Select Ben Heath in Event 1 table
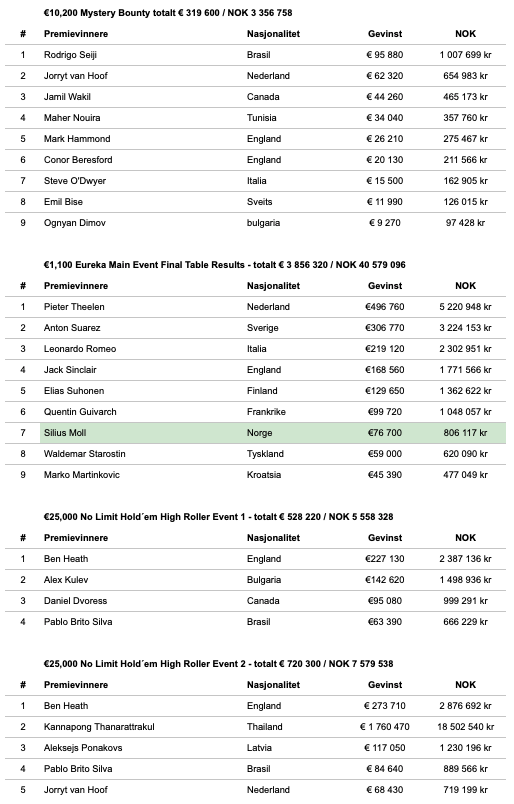The image size is (514, 804). point(66,559)
